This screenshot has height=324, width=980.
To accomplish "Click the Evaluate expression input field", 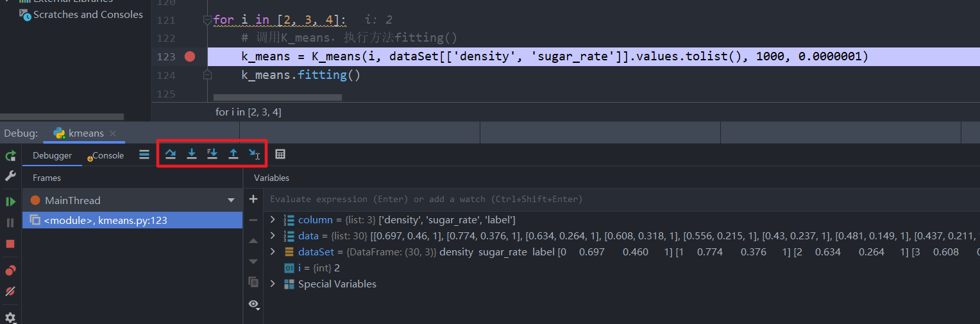I will (x=577, y=200).
